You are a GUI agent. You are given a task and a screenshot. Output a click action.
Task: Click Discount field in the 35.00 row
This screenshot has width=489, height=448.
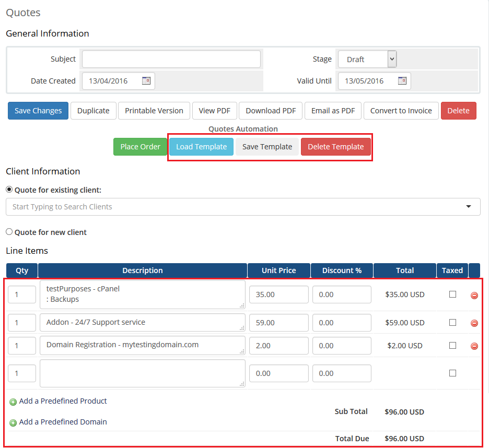coord(342,294)
